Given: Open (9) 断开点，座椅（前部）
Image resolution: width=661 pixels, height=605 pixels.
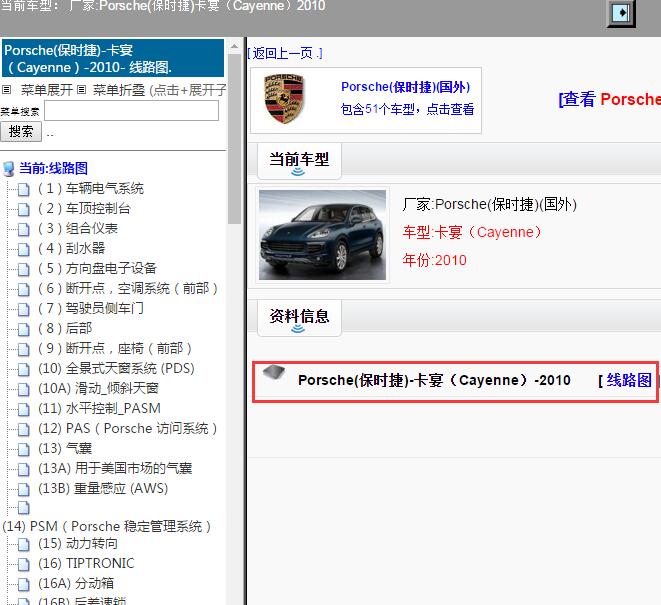Looking at the screenshot, I should pos(115,348).
